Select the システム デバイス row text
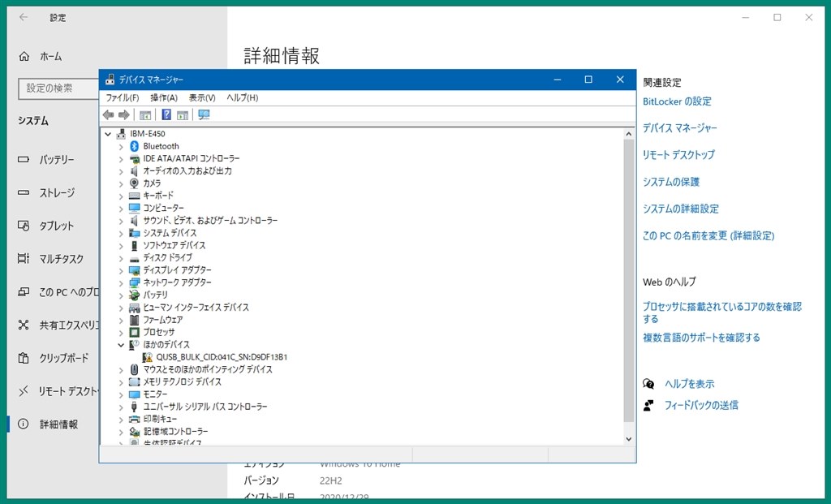This screenshot has width=831, height=504. point(170,233)
